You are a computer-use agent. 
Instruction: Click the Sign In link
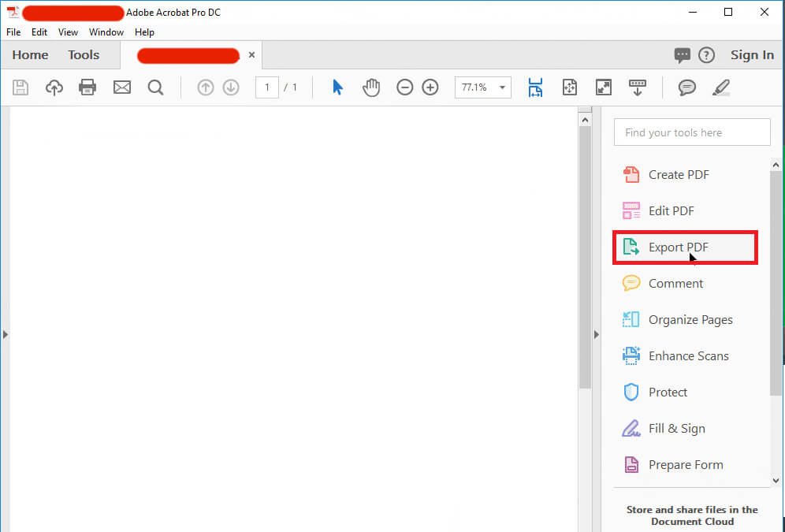[752, 55]
